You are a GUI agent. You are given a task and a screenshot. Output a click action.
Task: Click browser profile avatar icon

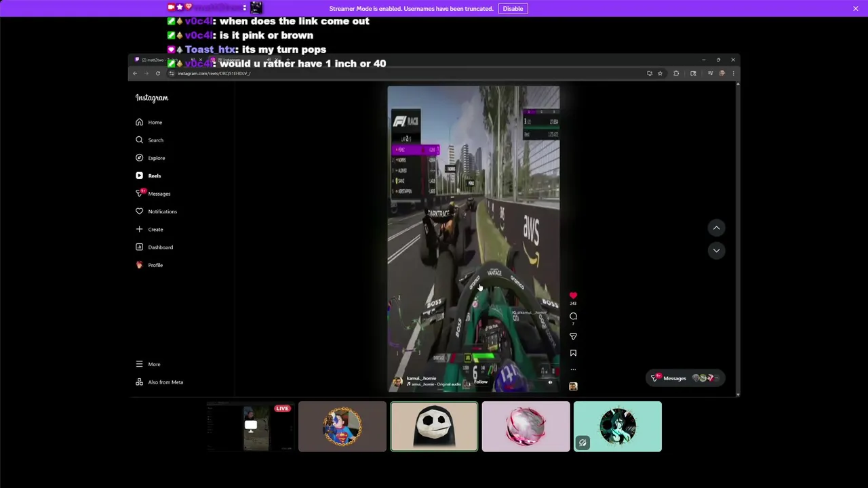[x=722, y=73]
